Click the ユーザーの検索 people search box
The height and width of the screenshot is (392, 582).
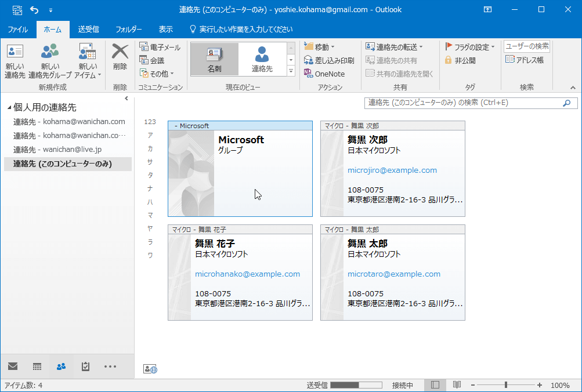tap(527, 46)
